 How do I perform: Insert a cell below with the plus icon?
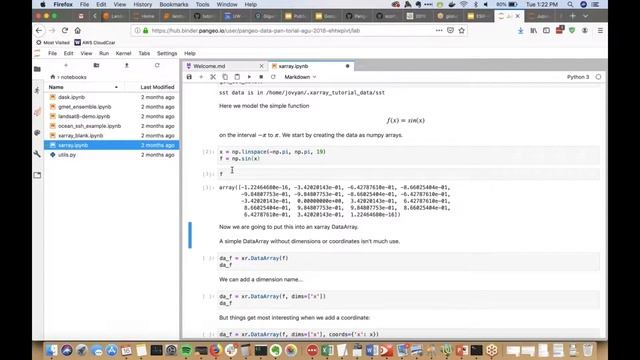coord(201,77)
